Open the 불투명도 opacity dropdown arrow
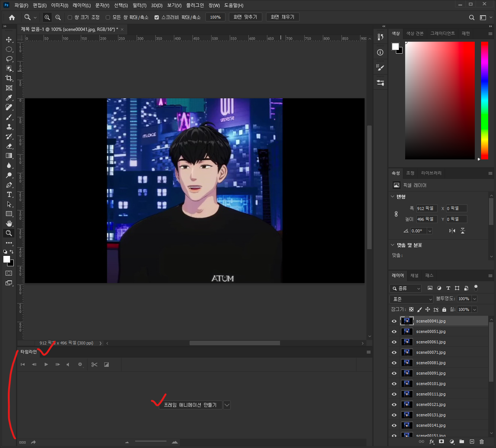 474,299
